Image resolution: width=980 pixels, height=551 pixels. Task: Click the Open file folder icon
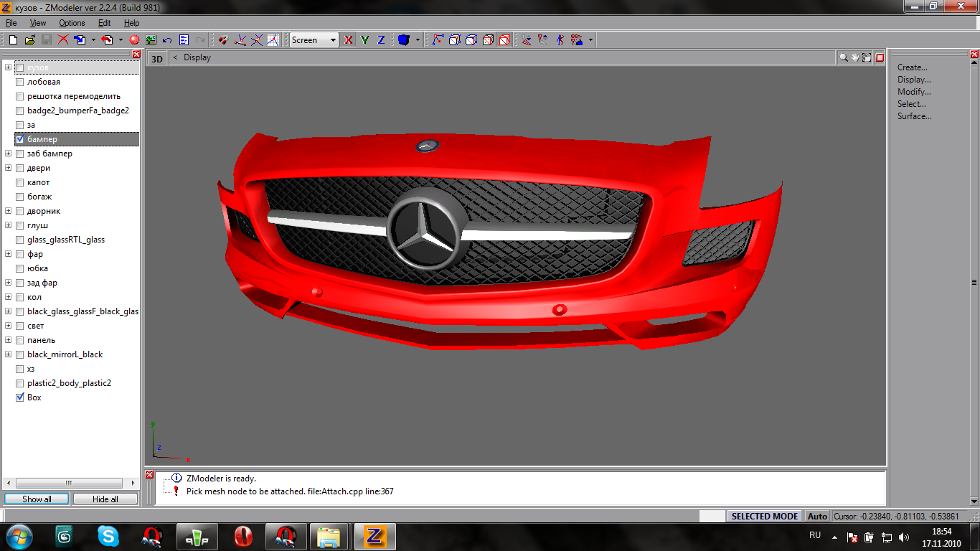coord(29,40)
